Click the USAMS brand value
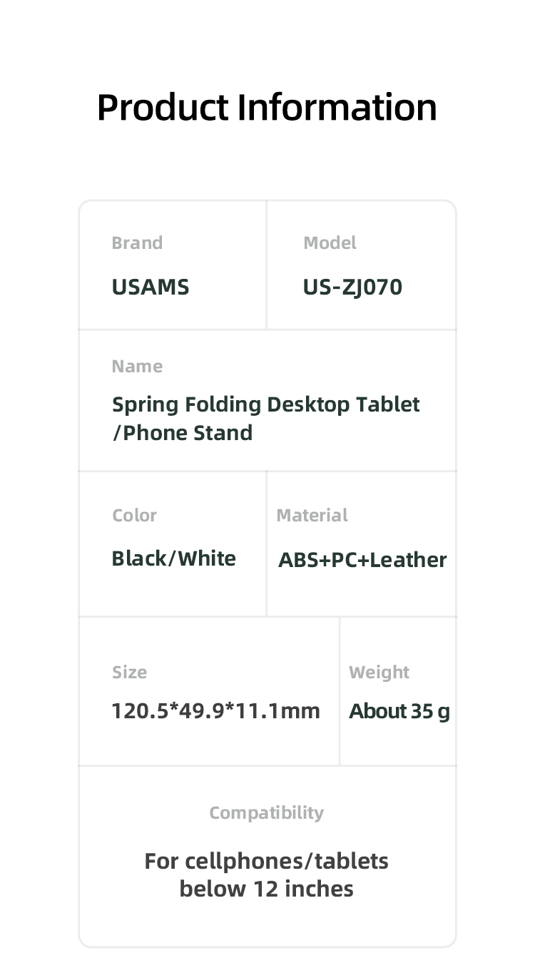This screenshot has width=535, height=980. tap(151, 287)
